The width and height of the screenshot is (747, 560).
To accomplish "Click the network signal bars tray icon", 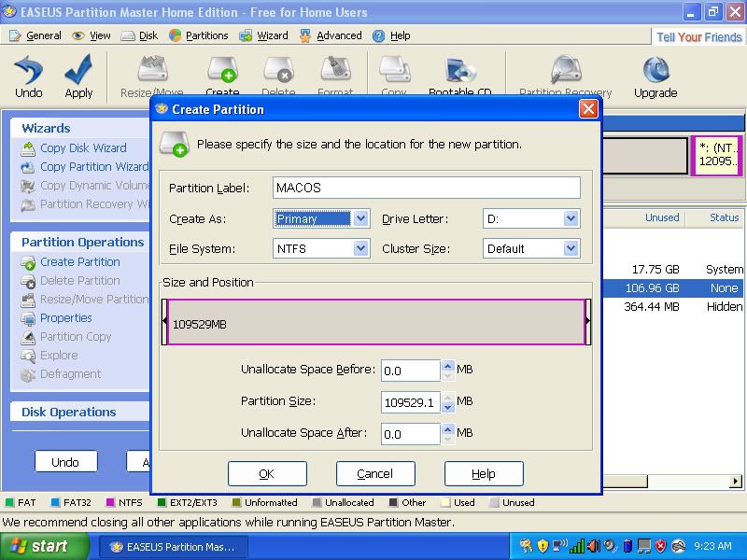I will [x=577, y=546].
